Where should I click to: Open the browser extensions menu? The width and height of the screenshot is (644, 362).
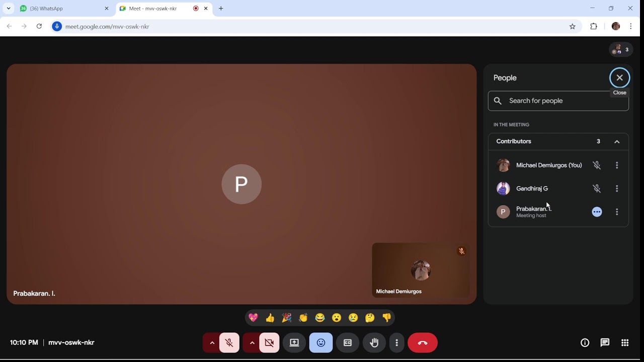pos(594,27)
